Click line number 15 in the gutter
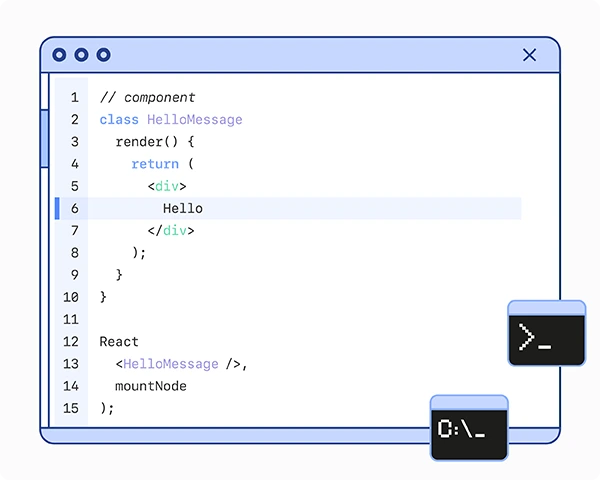 coord(71,408)
